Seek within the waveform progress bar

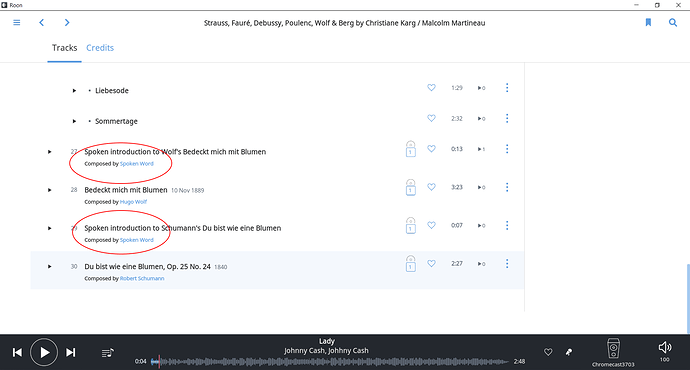pyautogui.click(x=330, y=362)
